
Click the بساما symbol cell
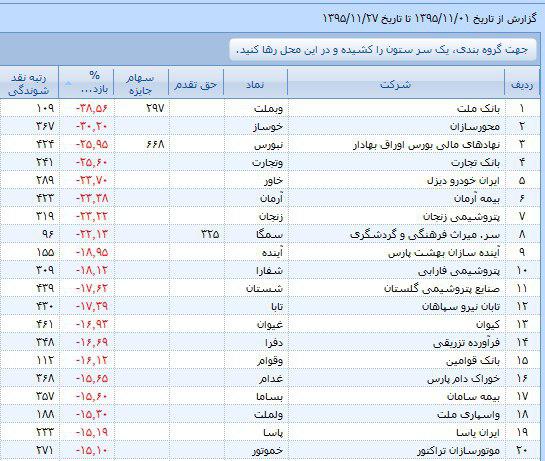(257, 396)
